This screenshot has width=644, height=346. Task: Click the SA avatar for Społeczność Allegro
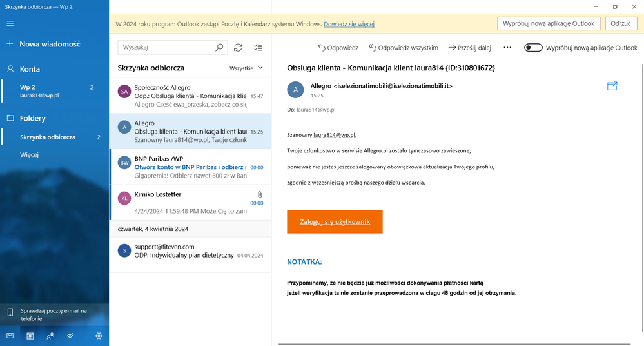pos(124,91)
